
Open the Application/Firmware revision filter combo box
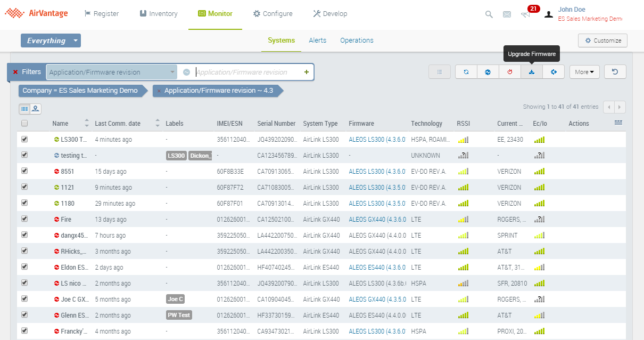pyautogui.click(x=111, y=72)
